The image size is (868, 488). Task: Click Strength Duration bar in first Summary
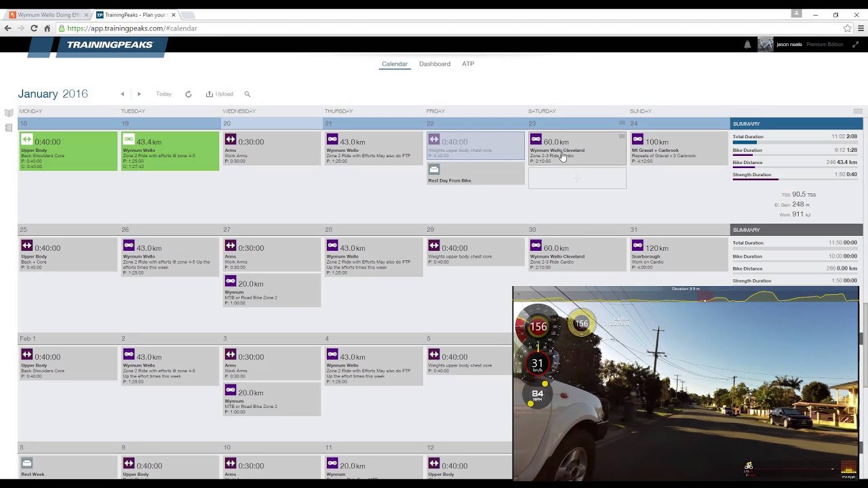pyautogui.click(x=795, y=180)
